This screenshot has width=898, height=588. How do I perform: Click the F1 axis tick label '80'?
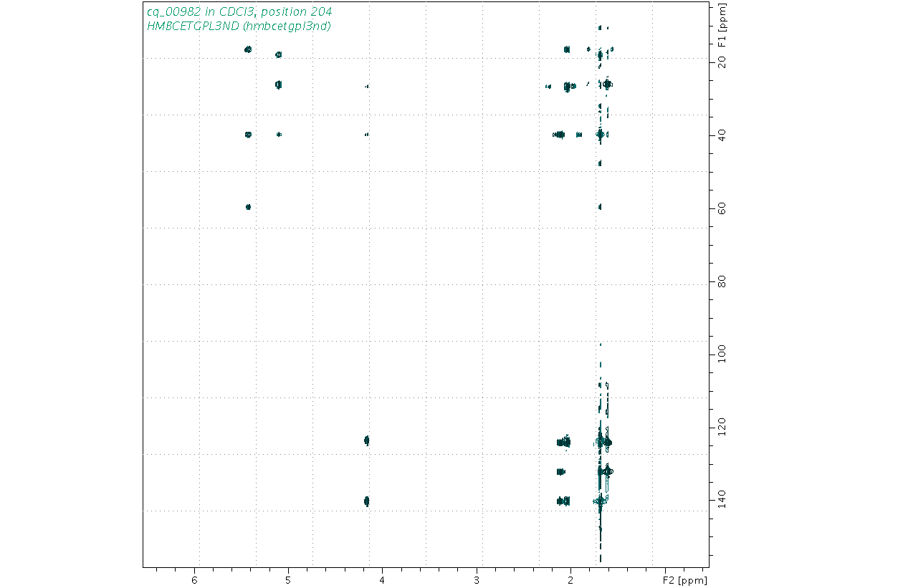(x=722, y=281)
